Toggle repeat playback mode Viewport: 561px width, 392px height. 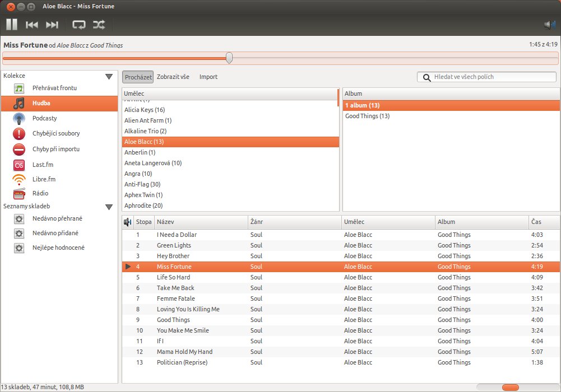pos(78,25)
